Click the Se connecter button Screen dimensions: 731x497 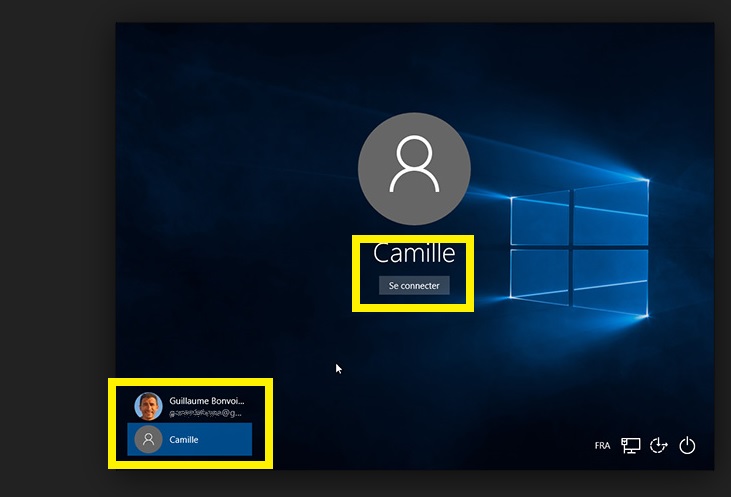(414, 285)
